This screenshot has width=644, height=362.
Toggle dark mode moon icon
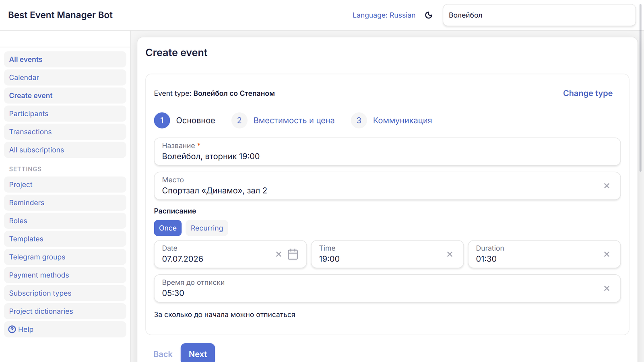[429, 15]
